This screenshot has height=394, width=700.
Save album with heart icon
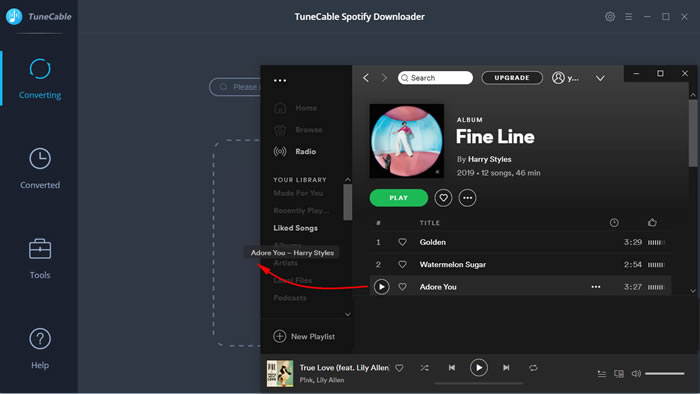(x=443, y=198)
